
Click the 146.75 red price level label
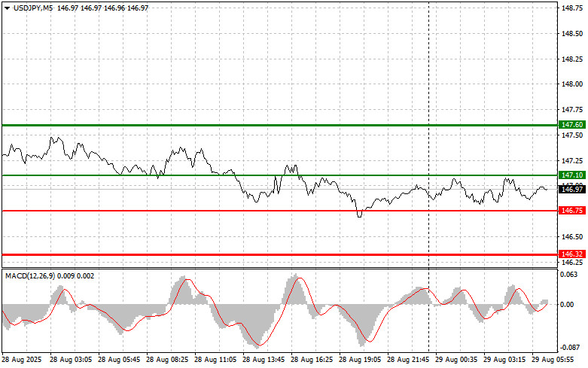(572, 211)
